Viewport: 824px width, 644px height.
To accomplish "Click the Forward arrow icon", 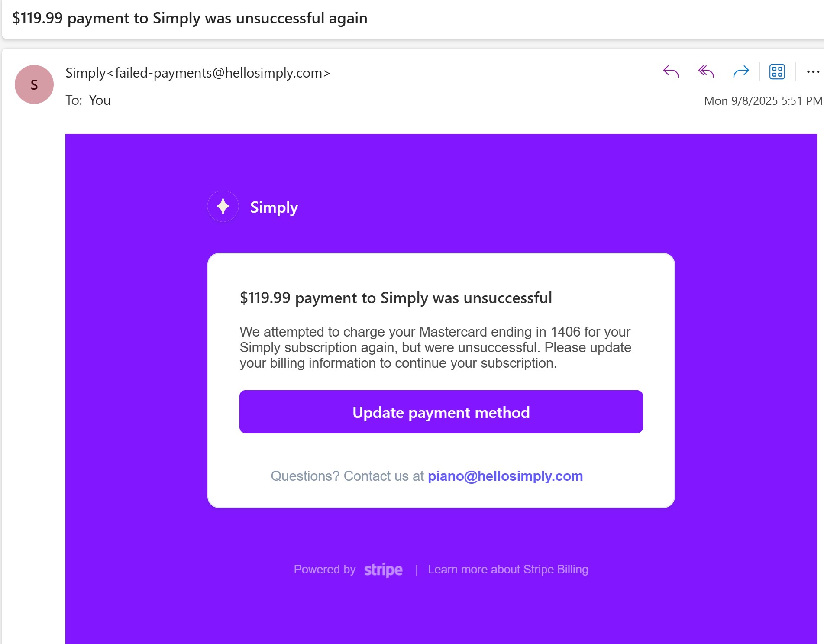I will coord(741,71).
